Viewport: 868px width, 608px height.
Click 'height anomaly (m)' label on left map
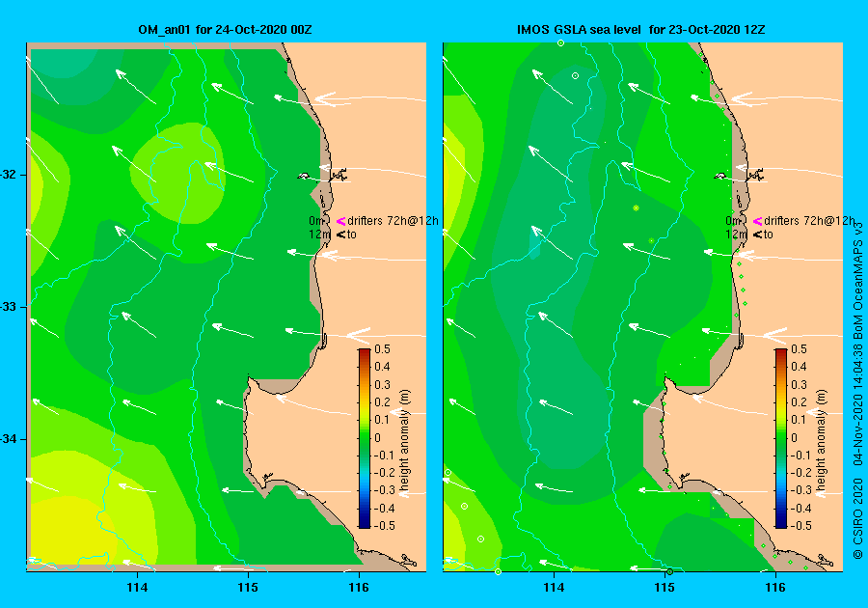405,440
